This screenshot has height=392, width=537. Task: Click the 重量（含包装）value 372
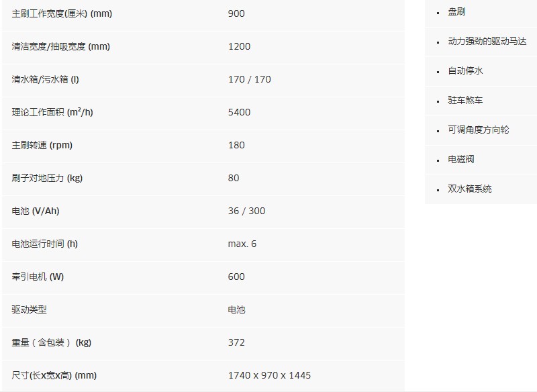(x=236, y=342)
